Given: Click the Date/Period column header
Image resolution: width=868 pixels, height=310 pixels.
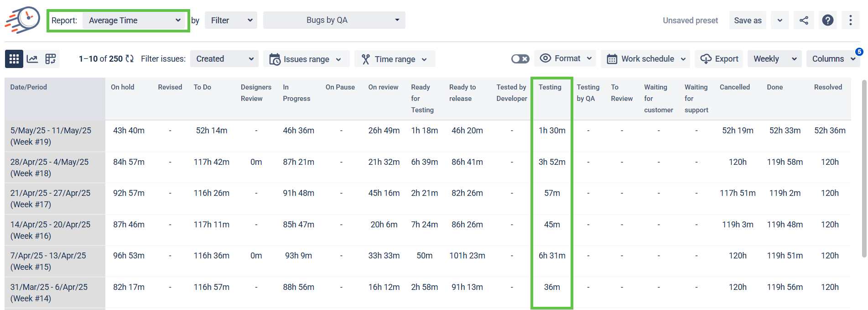Looking at the screenshot, I should click(29, 87).
